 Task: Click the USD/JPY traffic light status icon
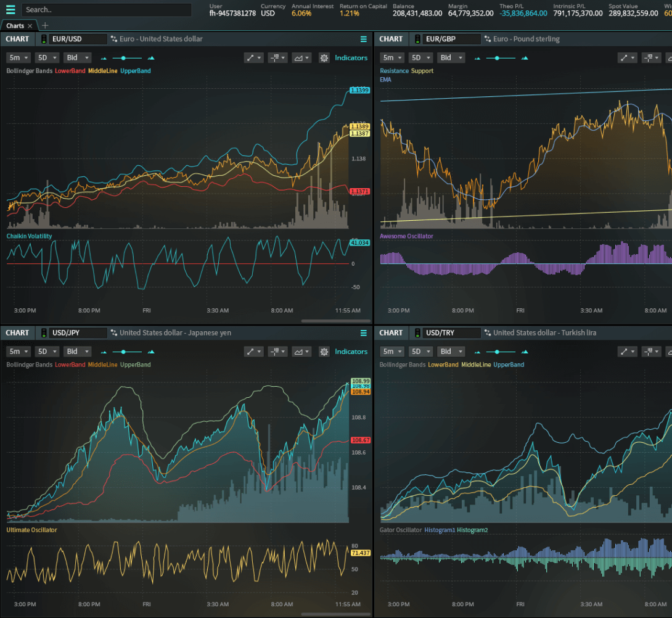pos(44,333)
